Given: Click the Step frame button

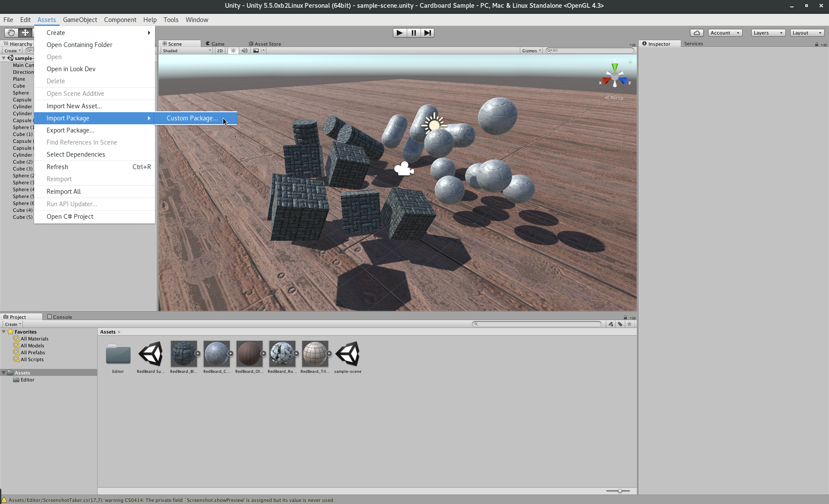Looking at the screenshot, I should tap(427, 33).
